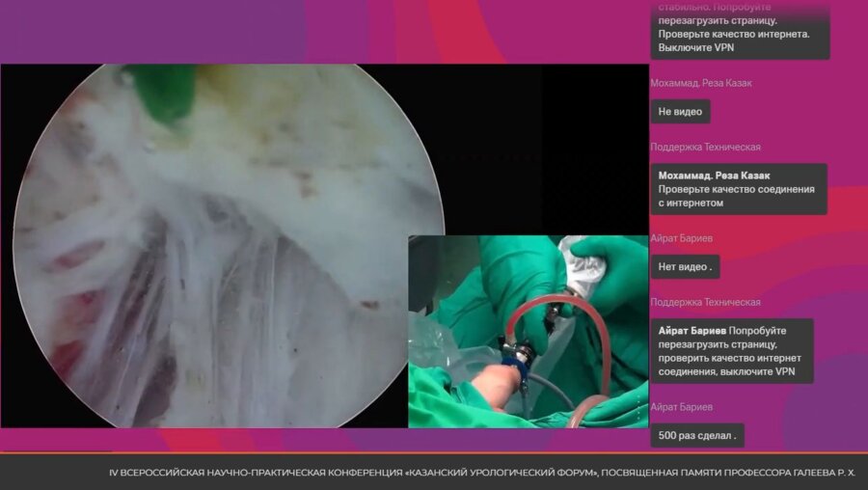The height and width of the screenshot is (490, 868).
Task: Select the surgical camera picture-in-picture inset
Action: (528, 332)
